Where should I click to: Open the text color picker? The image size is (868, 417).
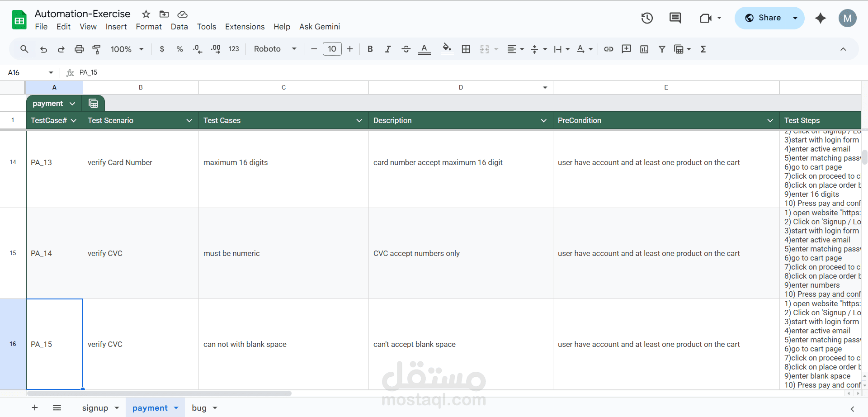pos(424,49)
